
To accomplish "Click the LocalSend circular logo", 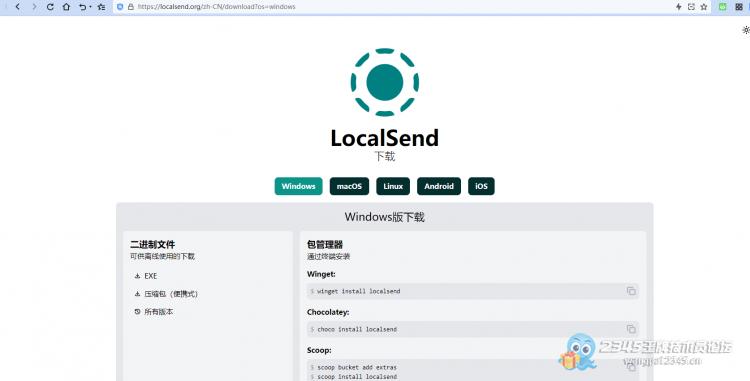I will 385,82.
